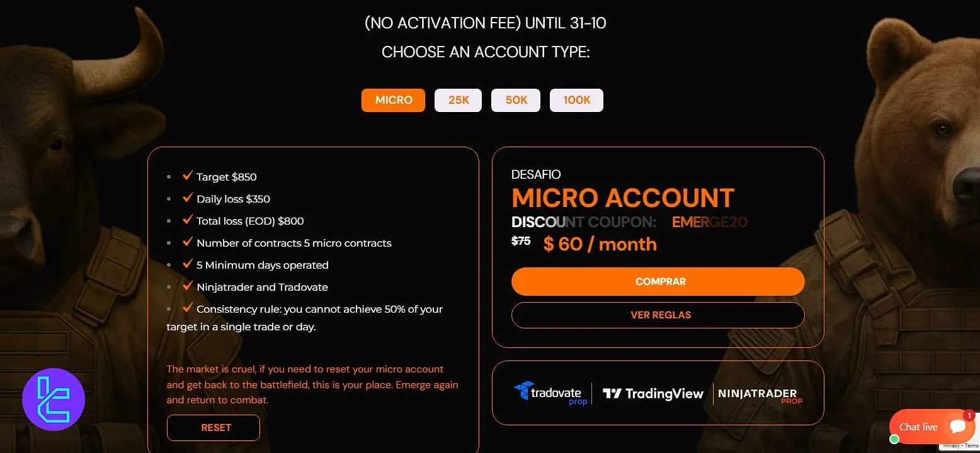
Task: Click the chat notification badge
Action: tap(969, 415)
